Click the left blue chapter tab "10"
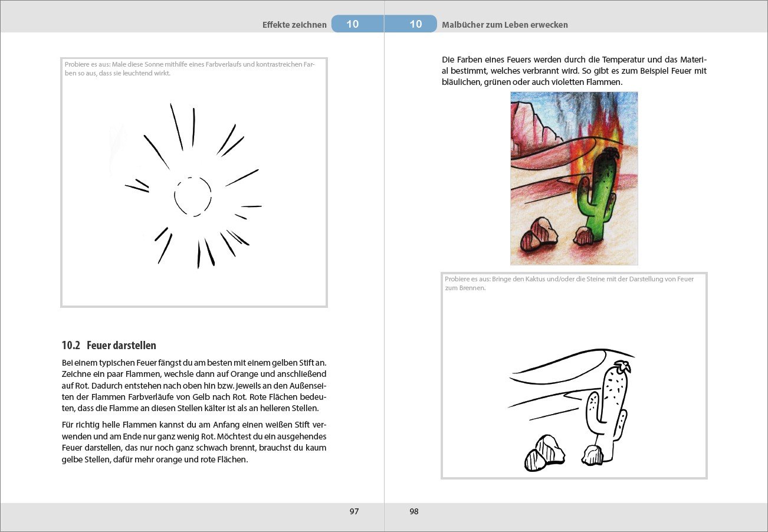Image resolution: width=768 pixels, height=532 pixels. tap(352, 24)
